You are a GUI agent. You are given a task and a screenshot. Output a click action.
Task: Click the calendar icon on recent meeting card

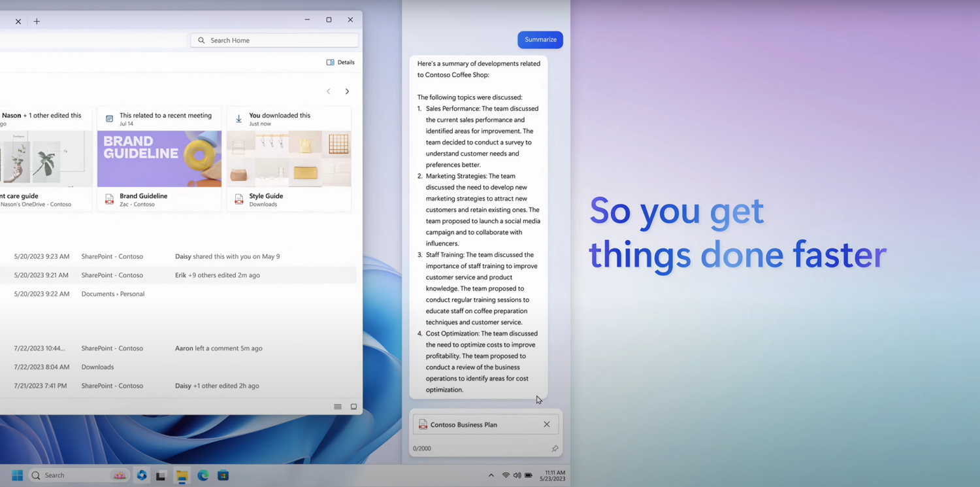point(109,119)
